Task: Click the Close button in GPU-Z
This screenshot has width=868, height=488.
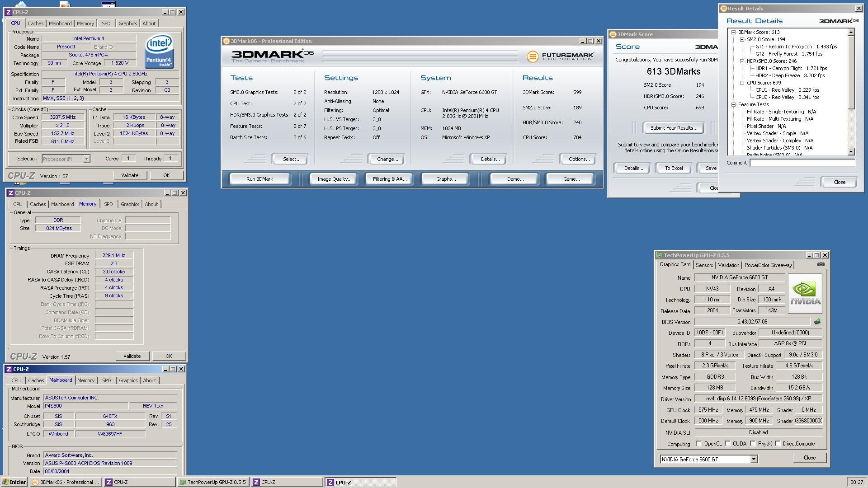Action: click(x=809, y=458)
